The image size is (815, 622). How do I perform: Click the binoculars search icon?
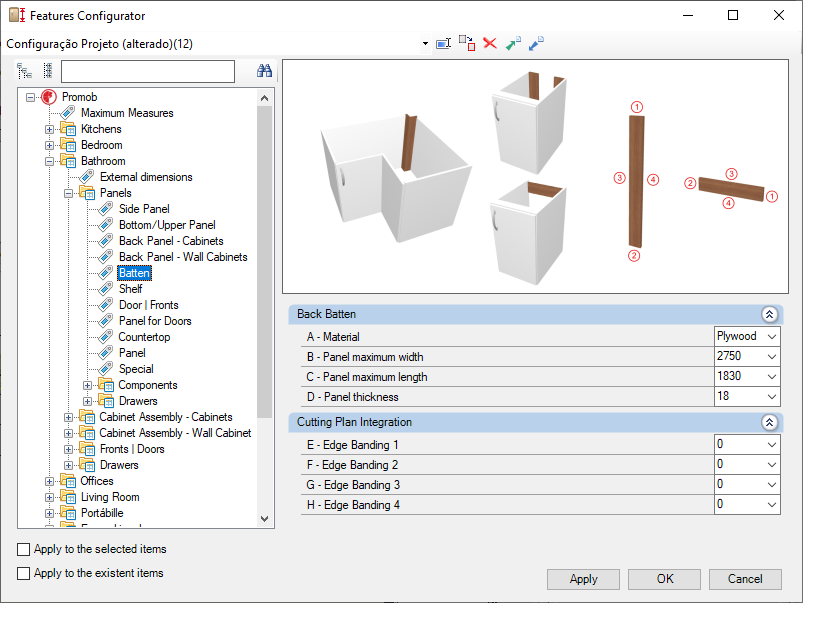265,71
